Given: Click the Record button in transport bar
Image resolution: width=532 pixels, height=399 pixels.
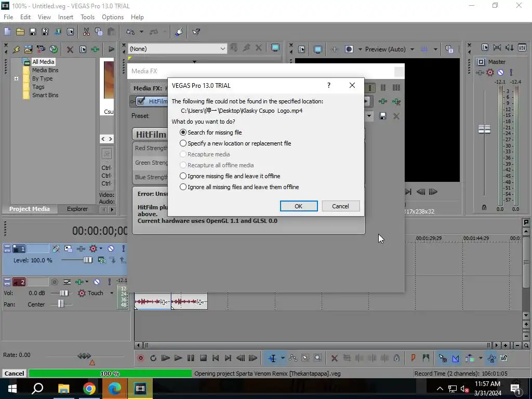Looking at the screenshot, I should [x=141, y=358].
